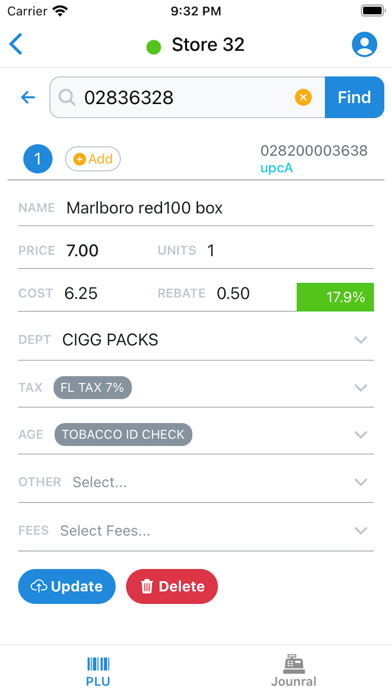Tap the red Delete button

[x=172, y=586]
